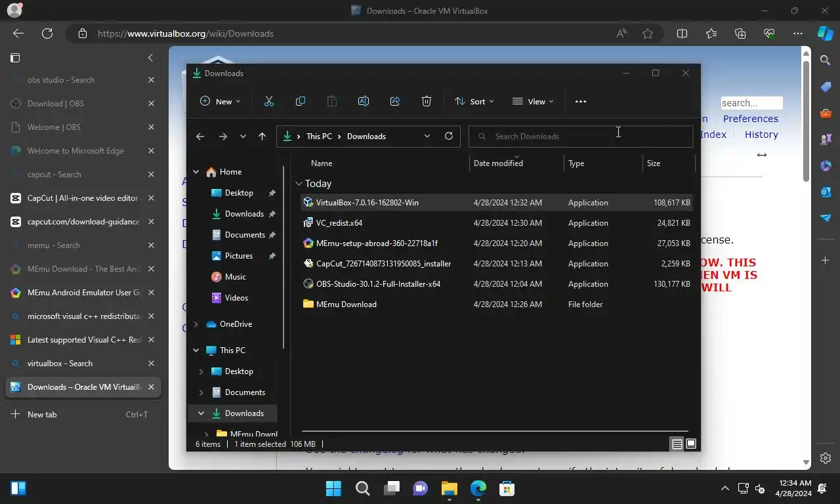The image size is (840, 504).
Task: Sort by Size column header
Action: (668, 163)
